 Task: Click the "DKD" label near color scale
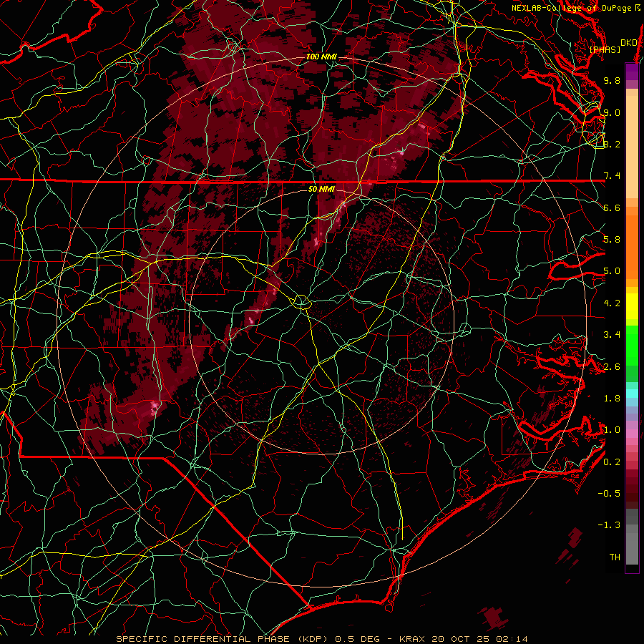[629, 43]
